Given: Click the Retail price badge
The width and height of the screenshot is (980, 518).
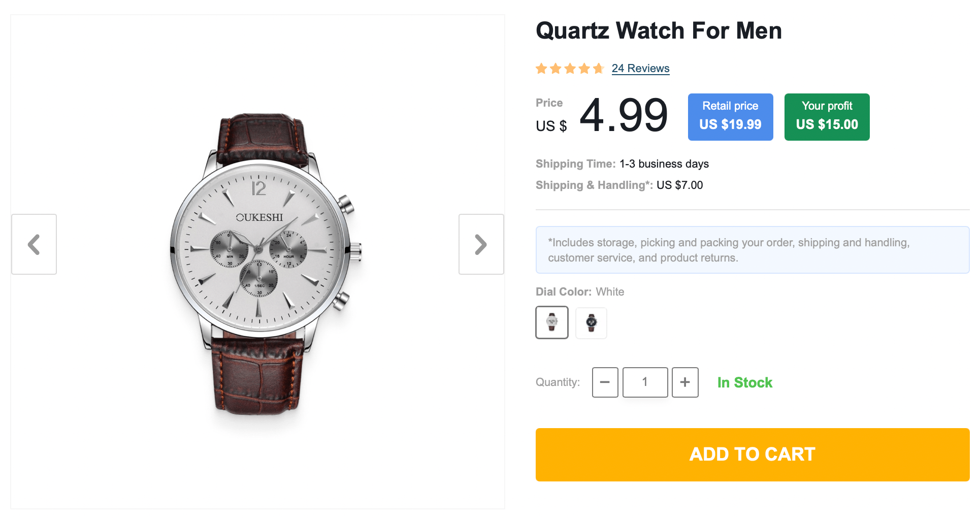Looking at the screenshot, I should pyautogui.click(x=730, y=117).
